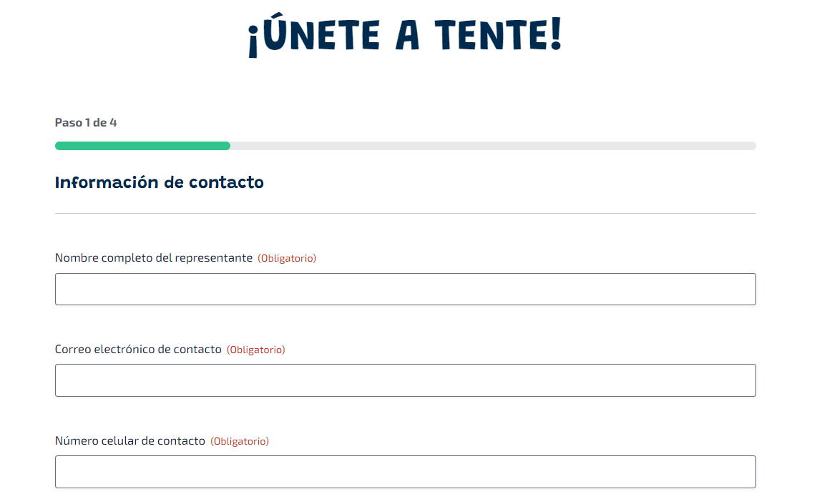Click the word 'Información' in the section heading
Screen dimensions: 822x504
pyautogui.click(x=107, y=182)
